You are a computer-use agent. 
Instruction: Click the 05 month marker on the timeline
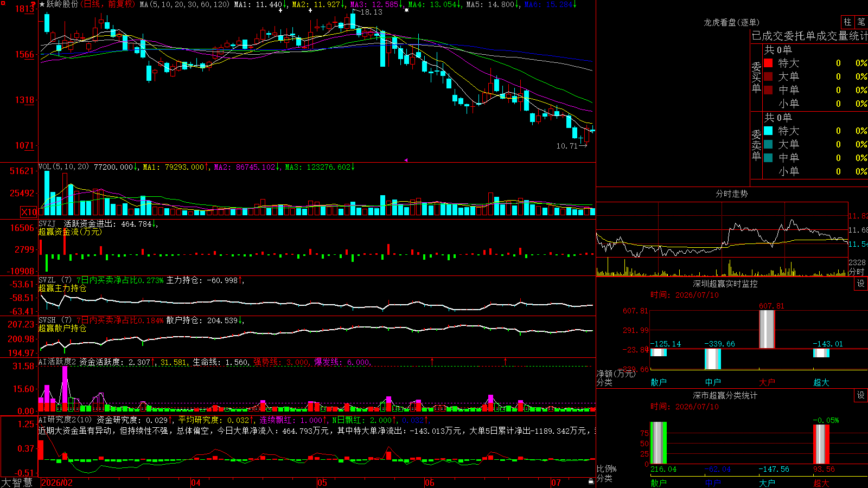coord(322,483)
